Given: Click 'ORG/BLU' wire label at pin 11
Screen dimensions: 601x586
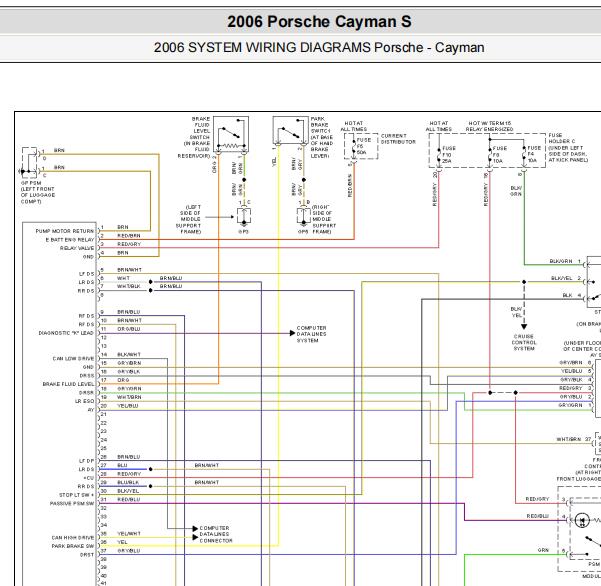Looking at the screenshot, I should 129,329.
